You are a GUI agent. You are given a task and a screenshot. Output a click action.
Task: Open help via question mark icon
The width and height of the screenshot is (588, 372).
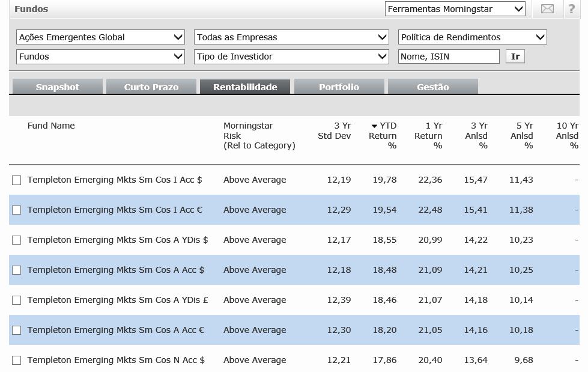pyautogui.click(x=572, y=8)
